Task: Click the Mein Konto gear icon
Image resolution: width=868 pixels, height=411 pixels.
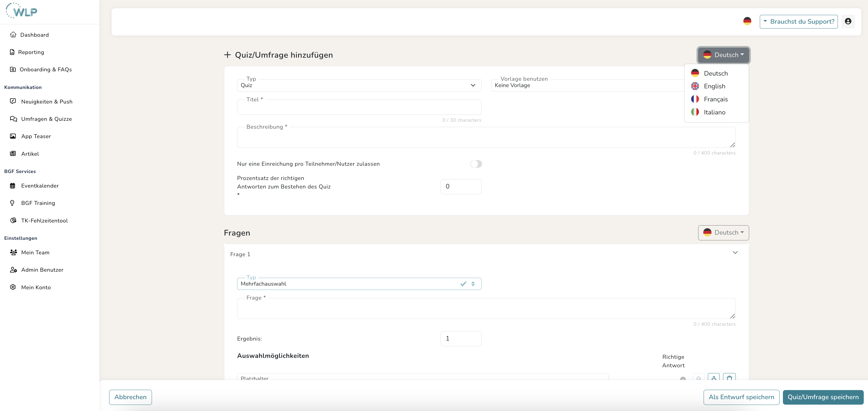Action: pyautogui.click(x=13, y=287)
